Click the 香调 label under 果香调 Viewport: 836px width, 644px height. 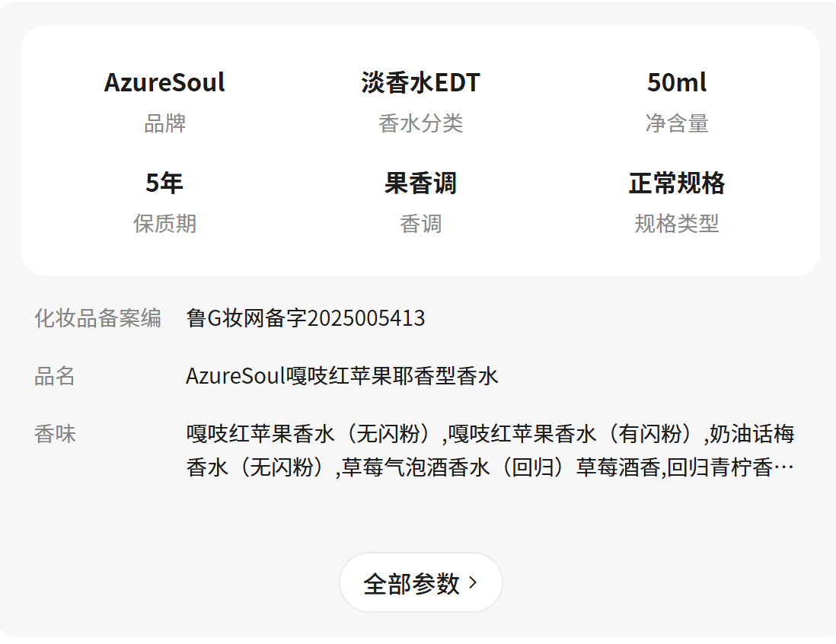pos(420,224)
